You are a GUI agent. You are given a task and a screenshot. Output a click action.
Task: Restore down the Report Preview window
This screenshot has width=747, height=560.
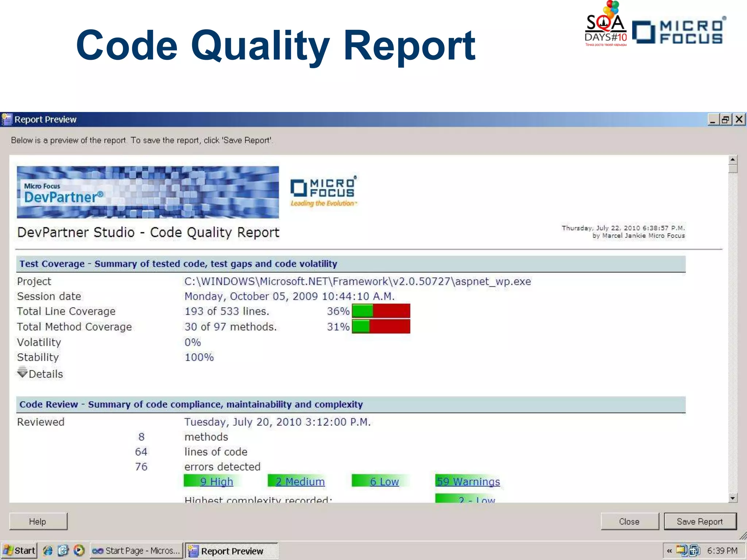pos(725,120)
